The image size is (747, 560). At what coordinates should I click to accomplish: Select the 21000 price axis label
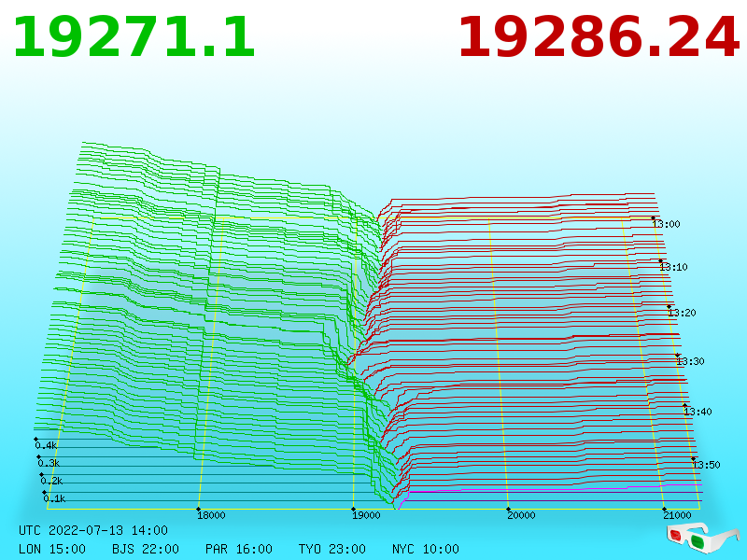pos(677,515)
